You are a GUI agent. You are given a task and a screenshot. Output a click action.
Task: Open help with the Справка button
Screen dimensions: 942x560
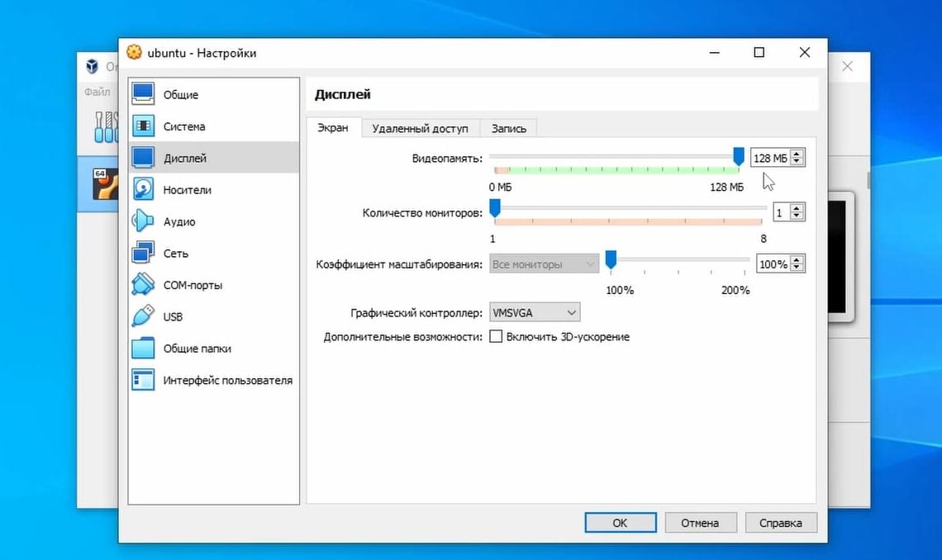point(781,522)
